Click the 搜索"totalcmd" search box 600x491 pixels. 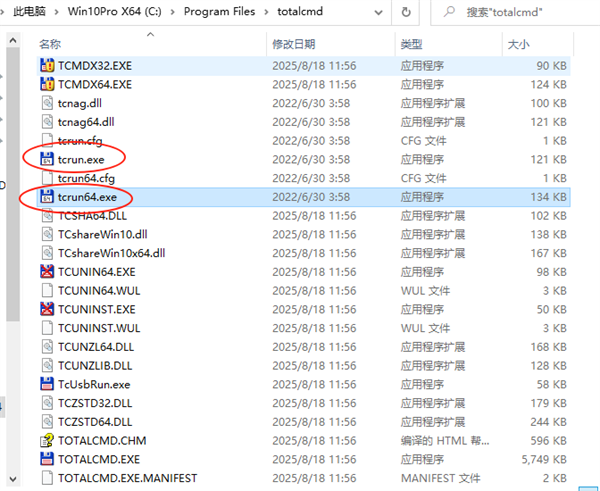coord(515,12)
